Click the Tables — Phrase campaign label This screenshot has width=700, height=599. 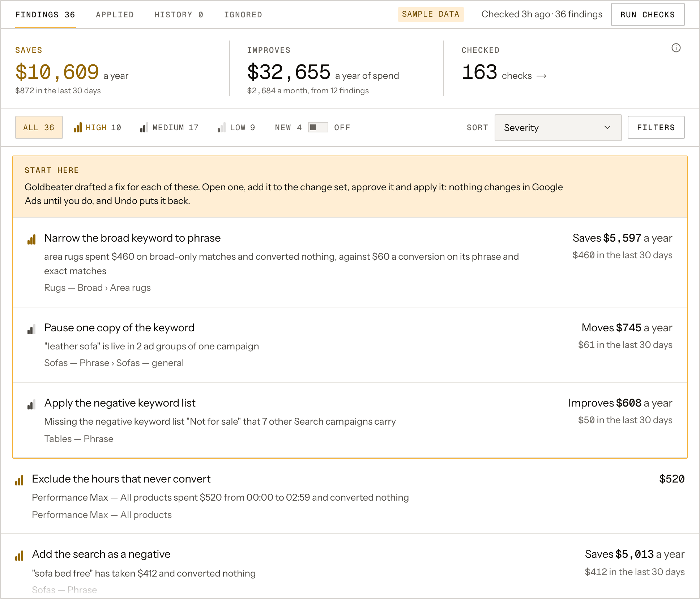[78, 439]
